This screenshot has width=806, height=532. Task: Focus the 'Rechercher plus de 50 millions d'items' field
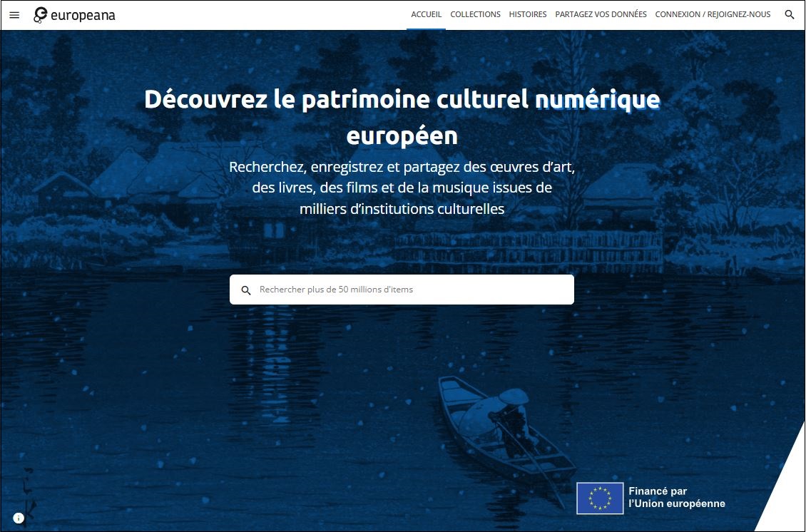coord(410,290)
